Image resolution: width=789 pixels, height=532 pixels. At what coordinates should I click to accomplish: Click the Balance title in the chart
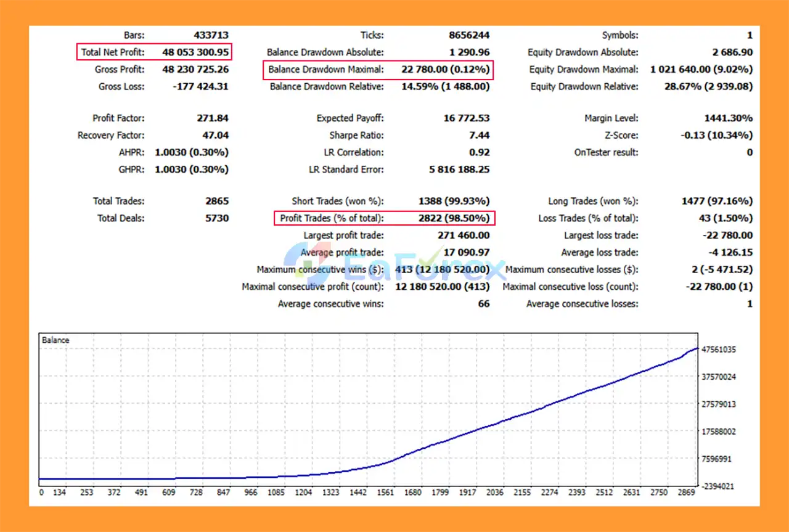click(x=55, y=340)
